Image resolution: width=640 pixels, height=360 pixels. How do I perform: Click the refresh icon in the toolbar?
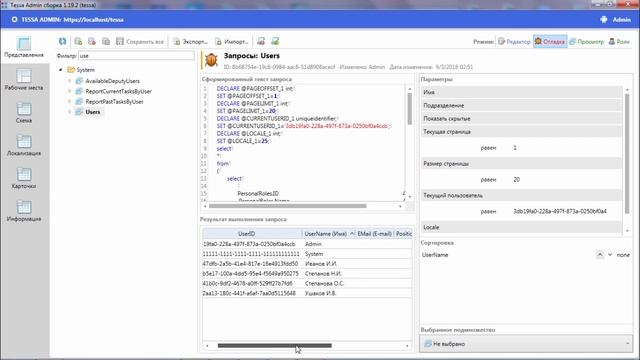click(62, 41)
